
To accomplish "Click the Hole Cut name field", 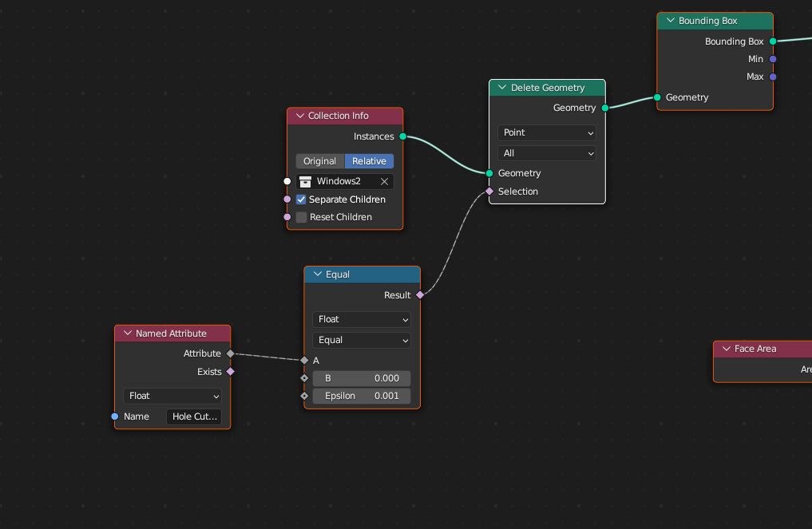I will [x=194, y=416].
